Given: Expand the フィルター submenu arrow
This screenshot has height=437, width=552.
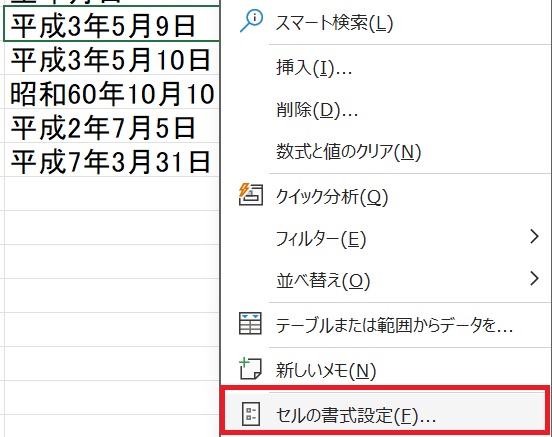Looking at the screenshot, I should click(x=534, y=237).
